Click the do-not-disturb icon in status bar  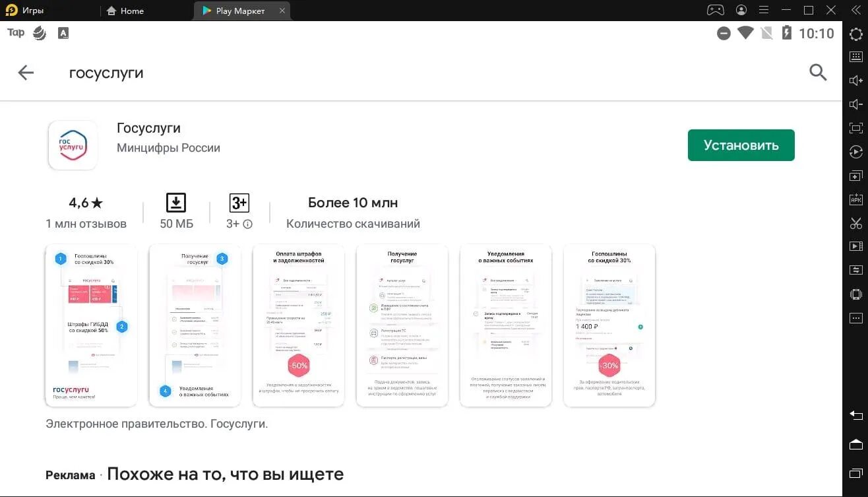click(x=724, y=33)
